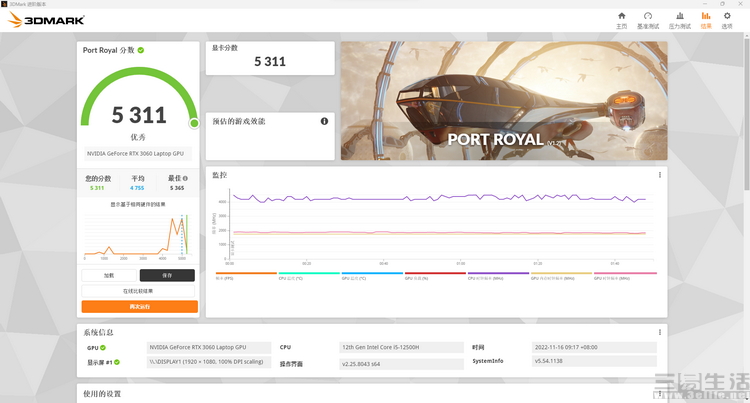Click the 2022-11-16 09:17 time field
The image size is (750, 403).
pos(594,348)
